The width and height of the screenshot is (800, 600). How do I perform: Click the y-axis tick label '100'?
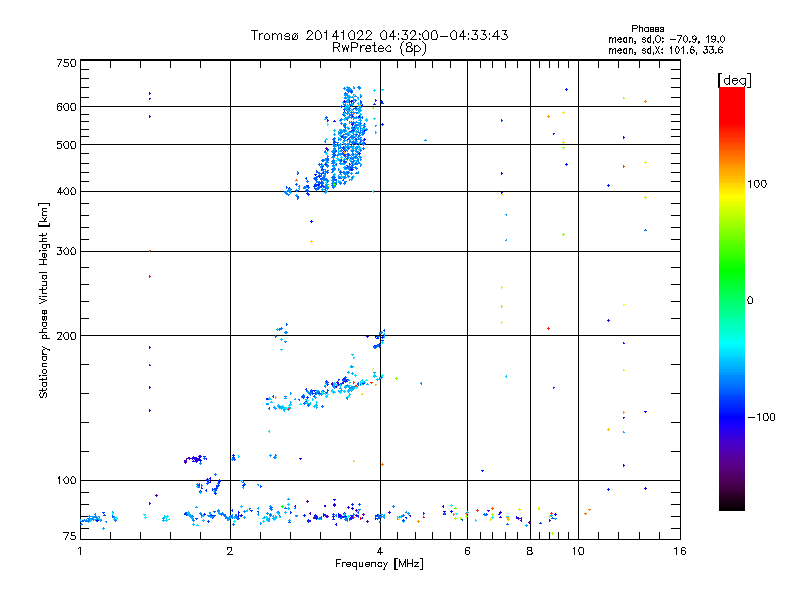pyautogui.click(x=66, y=481)
